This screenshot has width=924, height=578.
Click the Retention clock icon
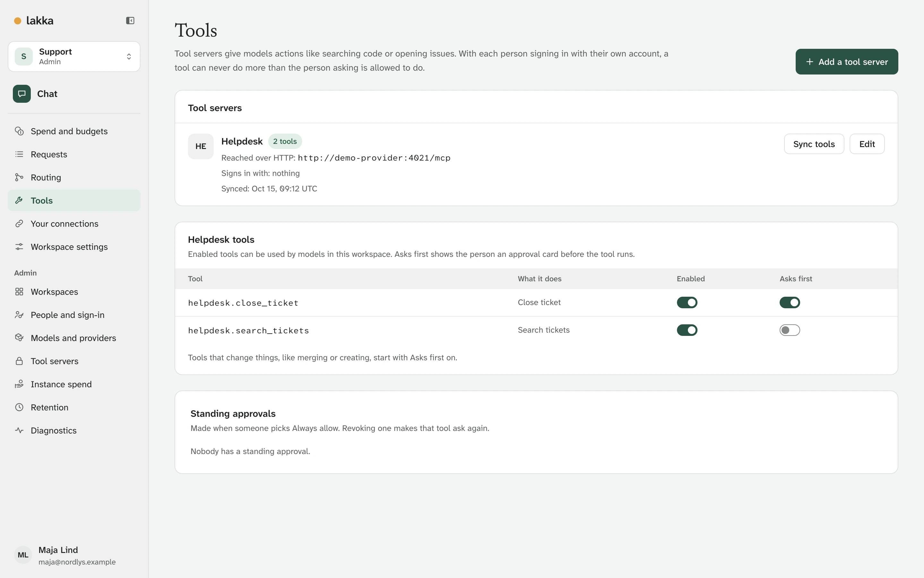[x=19, y=407]
